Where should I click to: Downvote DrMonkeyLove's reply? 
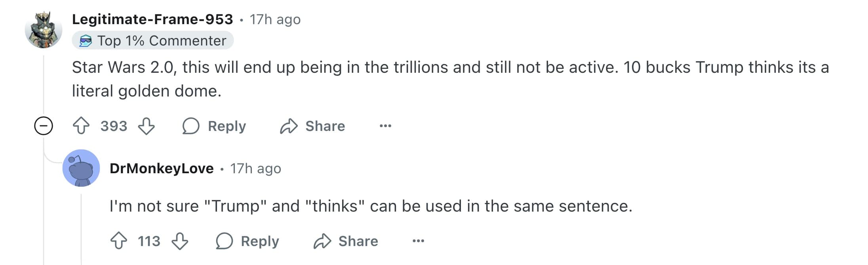point(180,241)
